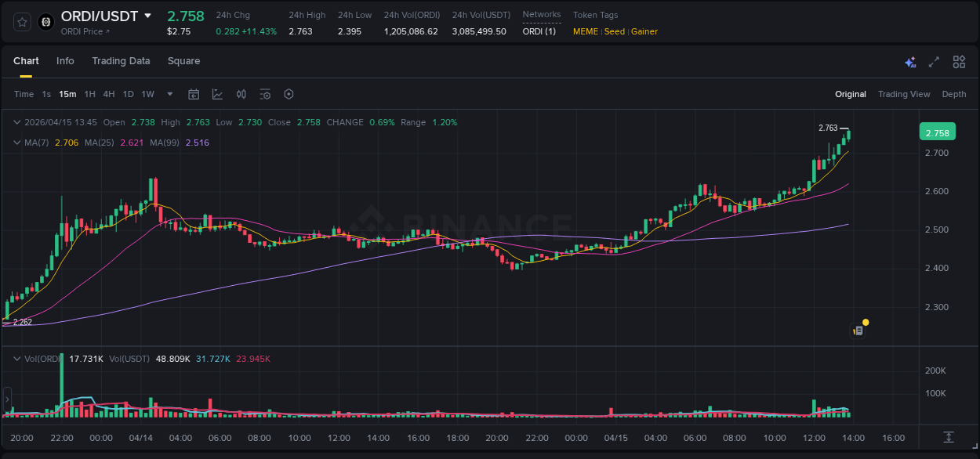Image resolution: width=980 pixels, height=459 pixels.
Task: Open the AI assistant sparkle icon
Action: (909, 61)
